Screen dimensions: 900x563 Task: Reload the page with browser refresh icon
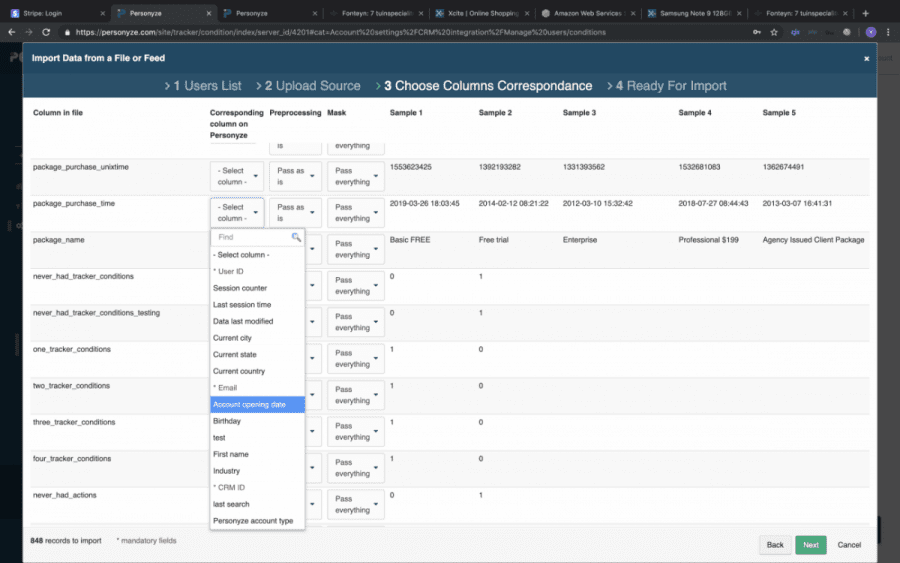46,32
